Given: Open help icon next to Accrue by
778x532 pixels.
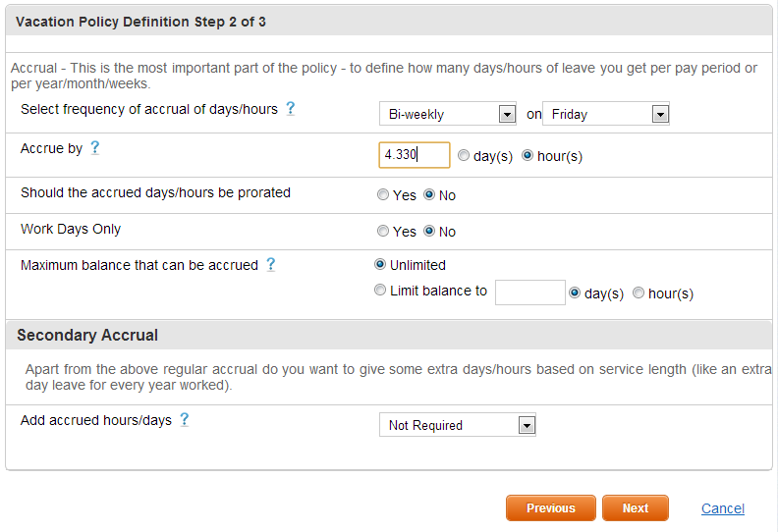Looking at the screenshot, I should point(94,148).
